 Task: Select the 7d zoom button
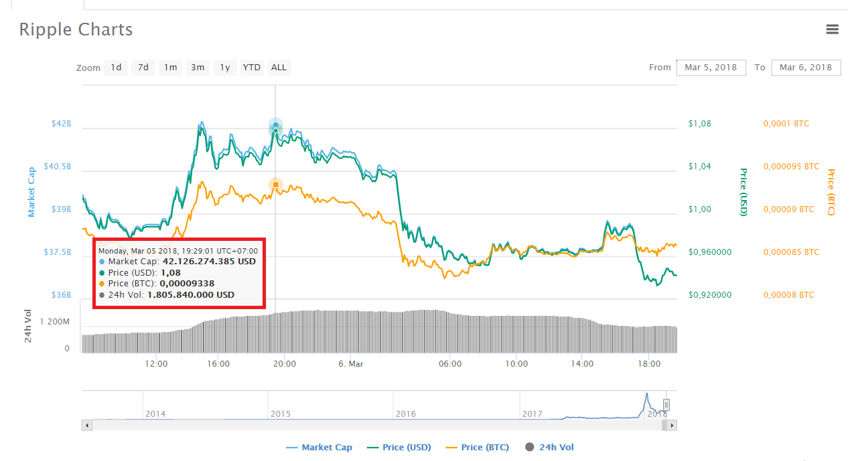click(x=143, y=67)
